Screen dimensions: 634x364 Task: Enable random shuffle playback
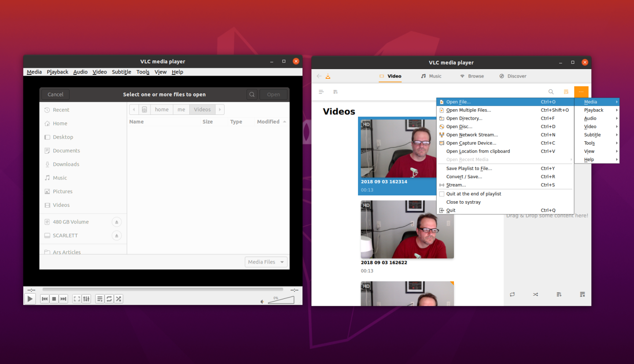pyautogui.click(x=118, y=298)
